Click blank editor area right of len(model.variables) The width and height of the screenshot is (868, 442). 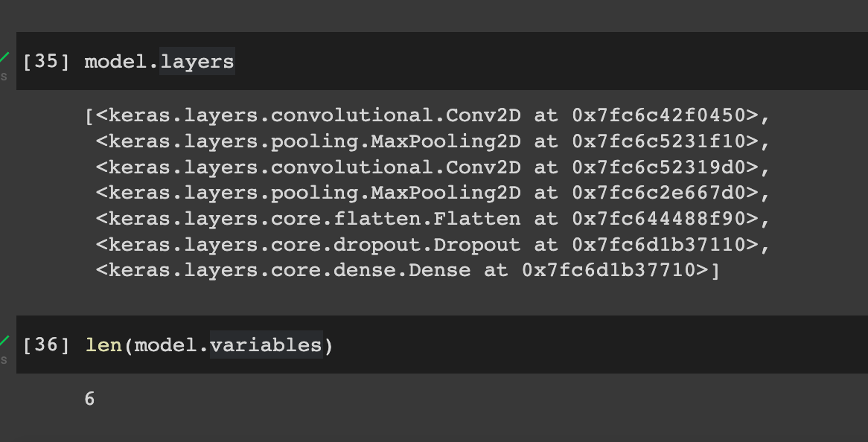click(x=601, y=345)
